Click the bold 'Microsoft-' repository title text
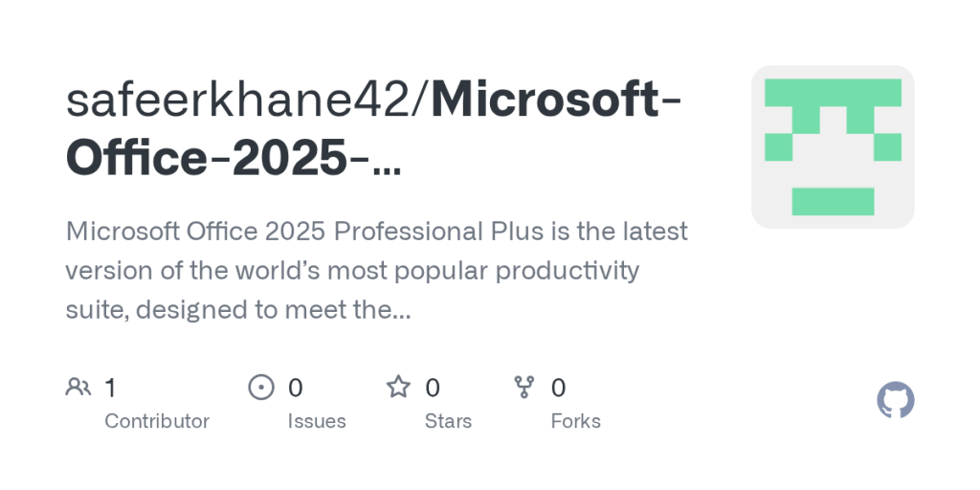 (556, 100)
